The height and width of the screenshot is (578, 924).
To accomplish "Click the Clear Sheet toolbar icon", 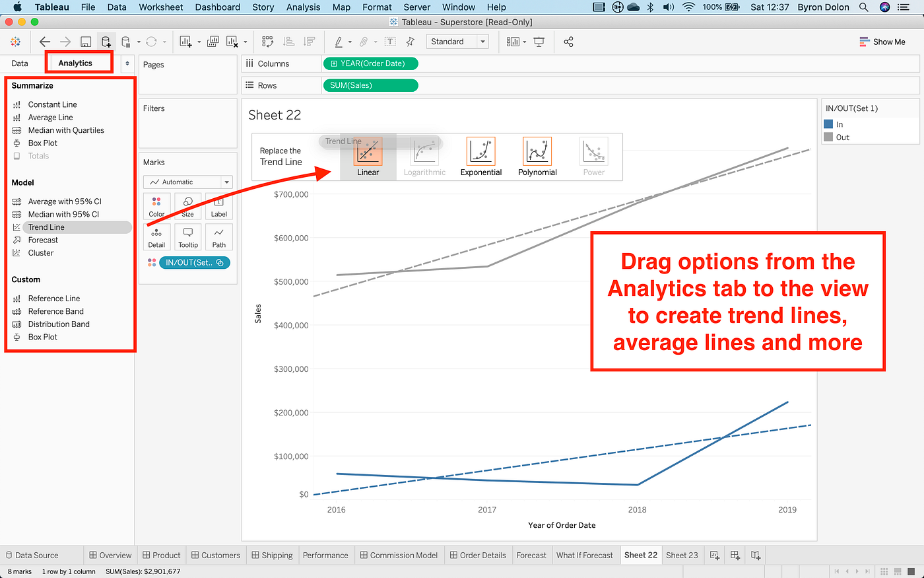I will pos(232,42).
